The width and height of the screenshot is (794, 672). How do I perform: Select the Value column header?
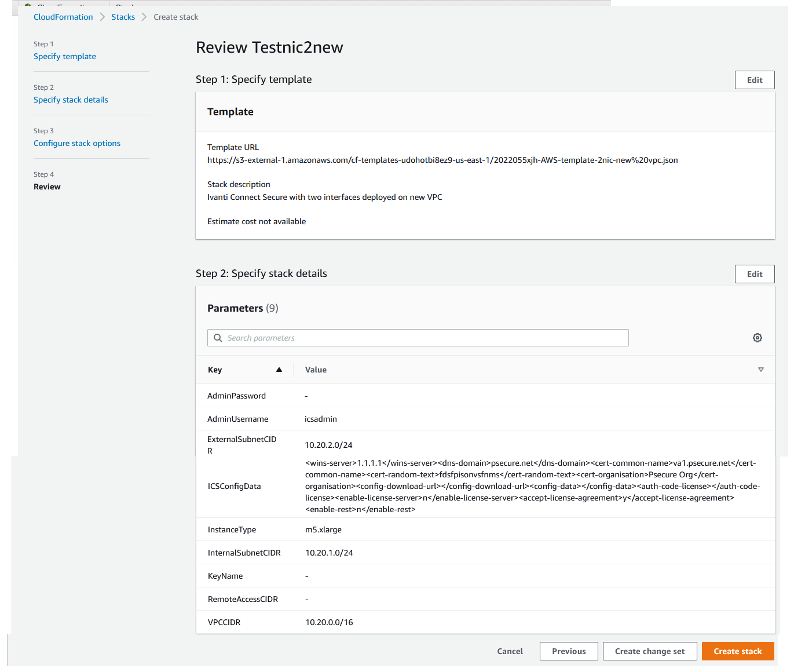(x=316, y=370)
